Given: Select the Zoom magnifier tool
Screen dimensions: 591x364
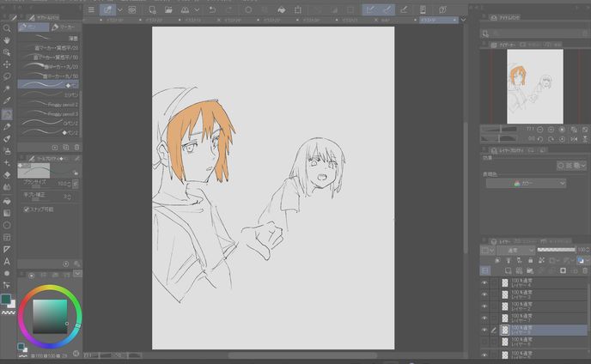Looking at the screenshot, I should tap(7, 28).
